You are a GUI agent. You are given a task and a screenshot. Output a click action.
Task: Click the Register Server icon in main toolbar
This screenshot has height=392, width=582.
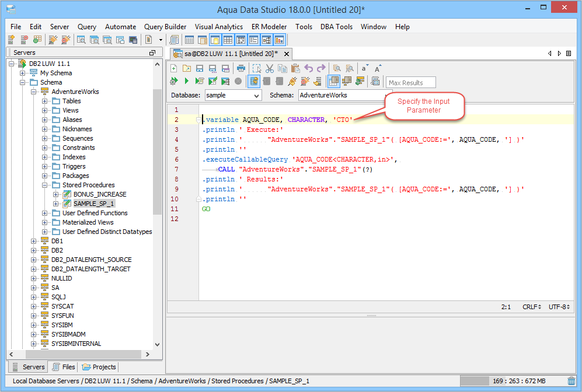pos(11,40)
